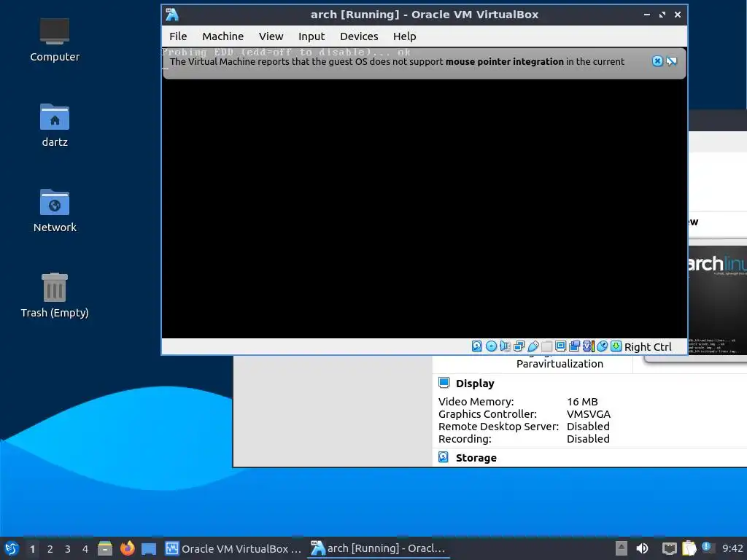
Task: Click the network adapter status icon
Action: 519,346
